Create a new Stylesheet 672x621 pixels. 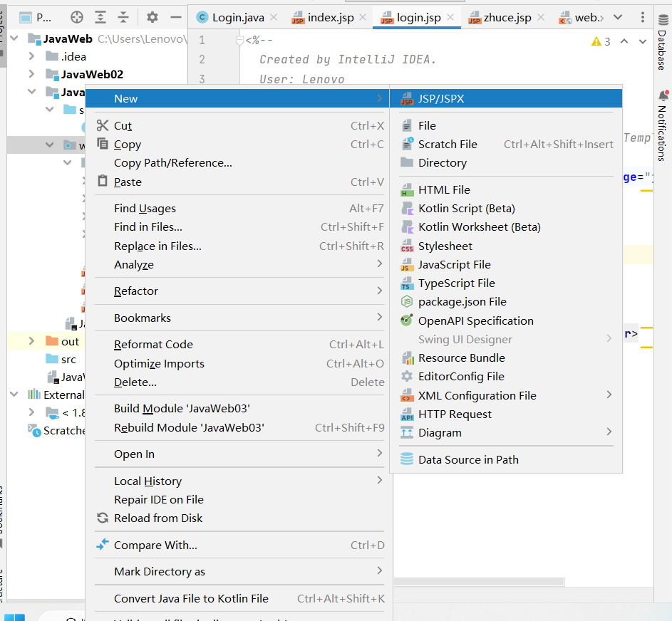coord(506,246)
